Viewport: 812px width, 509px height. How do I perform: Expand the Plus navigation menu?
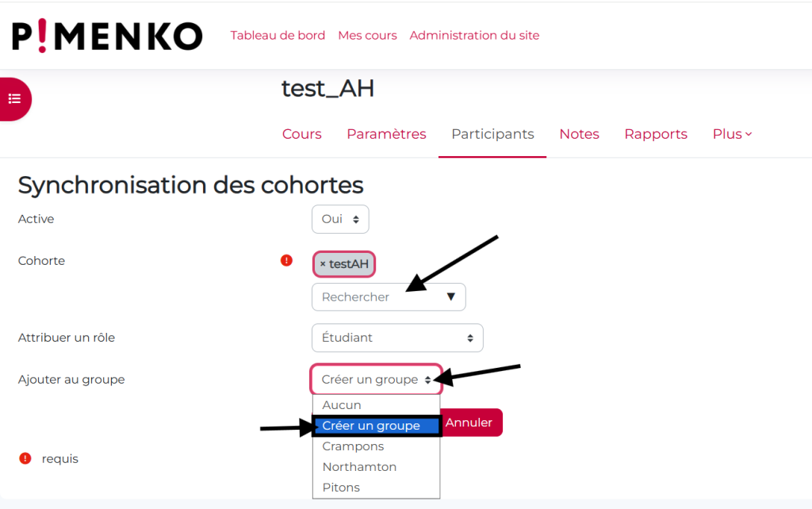pyautogui.click(x=731, y=133)
